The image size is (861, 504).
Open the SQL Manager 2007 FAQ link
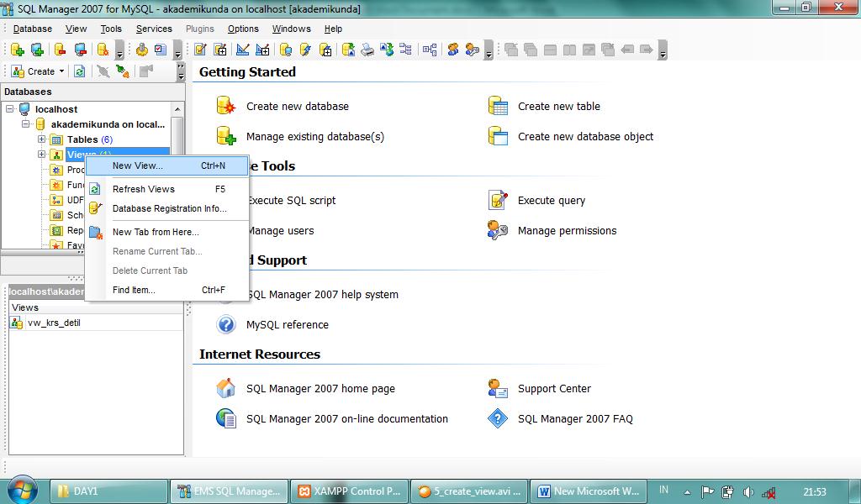pyautogui.click(x=575, y=419)
